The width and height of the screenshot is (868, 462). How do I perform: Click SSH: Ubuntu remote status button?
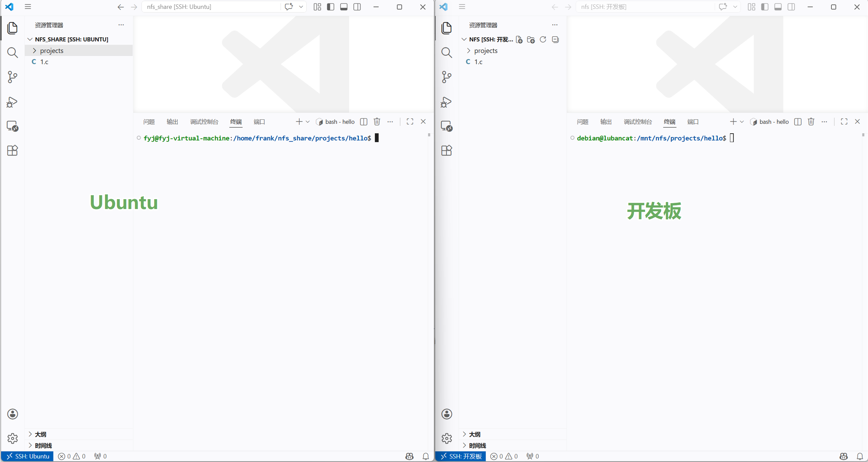coord(28,456)
